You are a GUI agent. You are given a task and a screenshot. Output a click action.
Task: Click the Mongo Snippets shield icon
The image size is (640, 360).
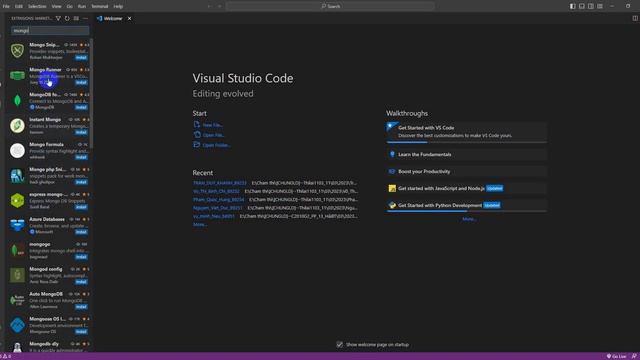(17, 51)
